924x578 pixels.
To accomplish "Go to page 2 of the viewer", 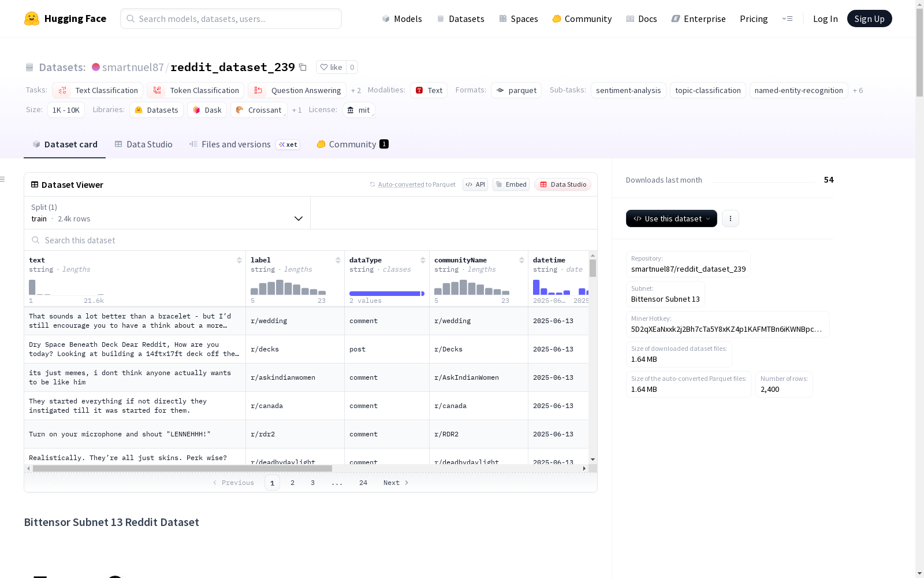I will pos(293,483).
